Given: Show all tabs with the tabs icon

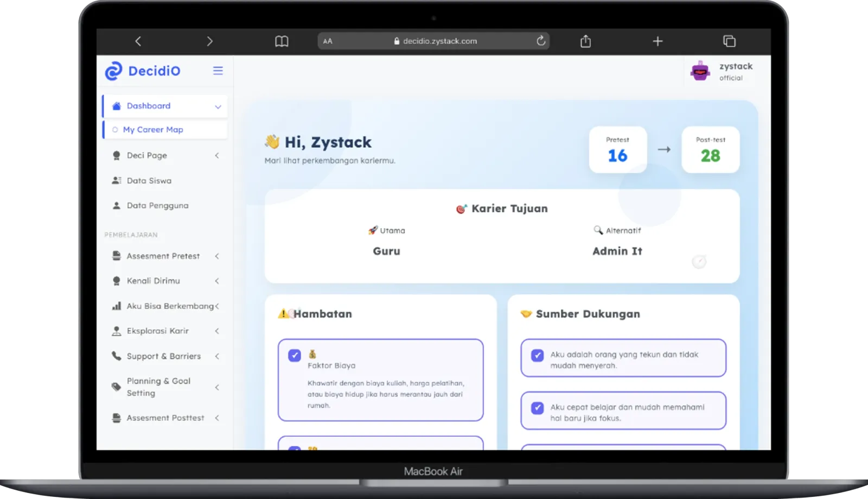Looking at the screenshot, I should 729,41.
